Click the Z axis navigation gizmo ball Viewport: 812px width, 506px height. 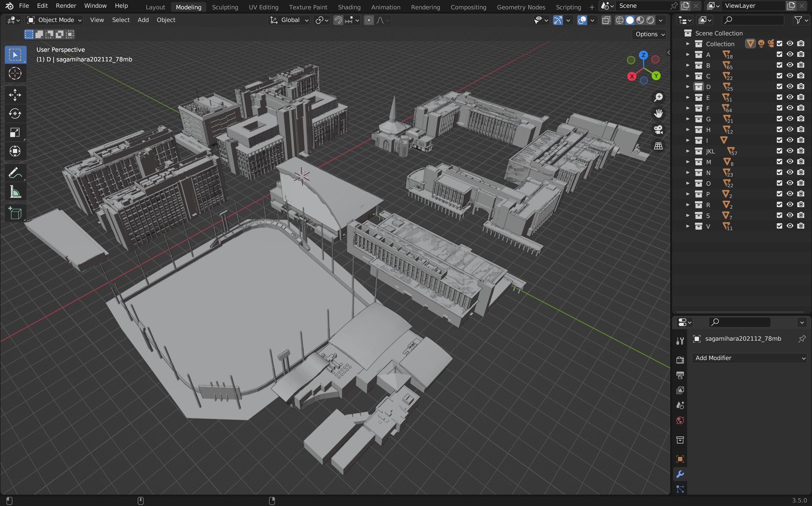tap(643, 55)
